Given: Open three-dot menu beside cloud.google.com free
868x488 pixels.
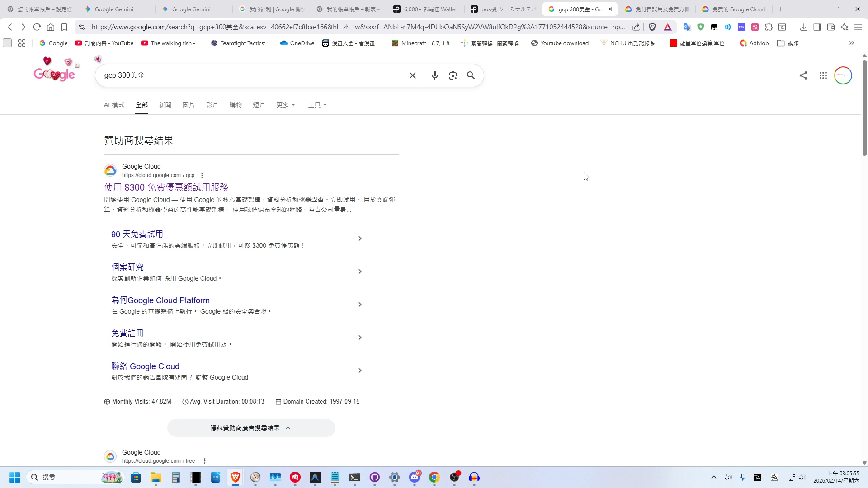Looking at the screenshot, I should point(204,461).
